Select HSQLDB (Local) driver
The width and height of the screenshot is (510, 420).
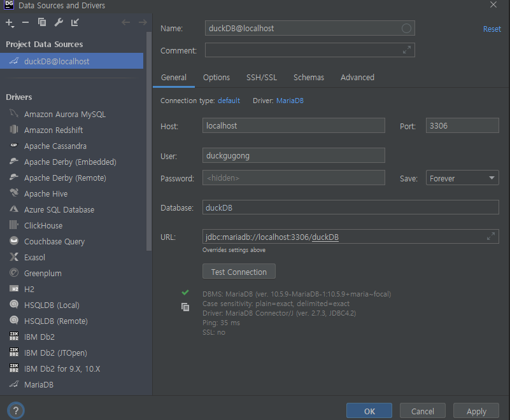73,305
